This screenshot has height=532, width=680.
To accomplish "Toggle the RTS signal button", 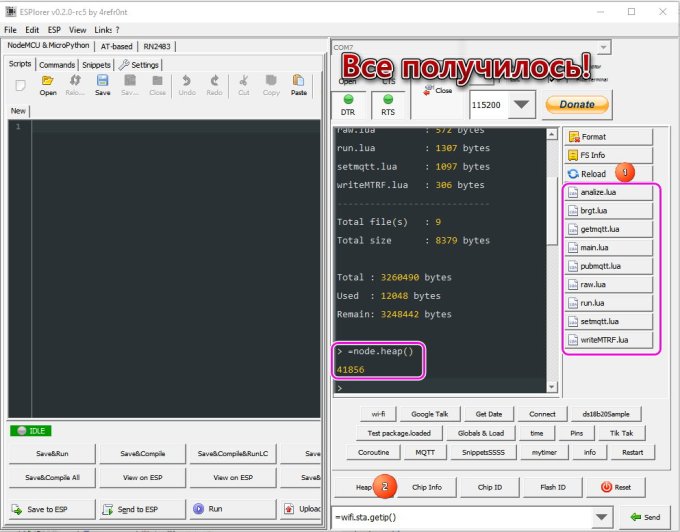I will point(387,105).
